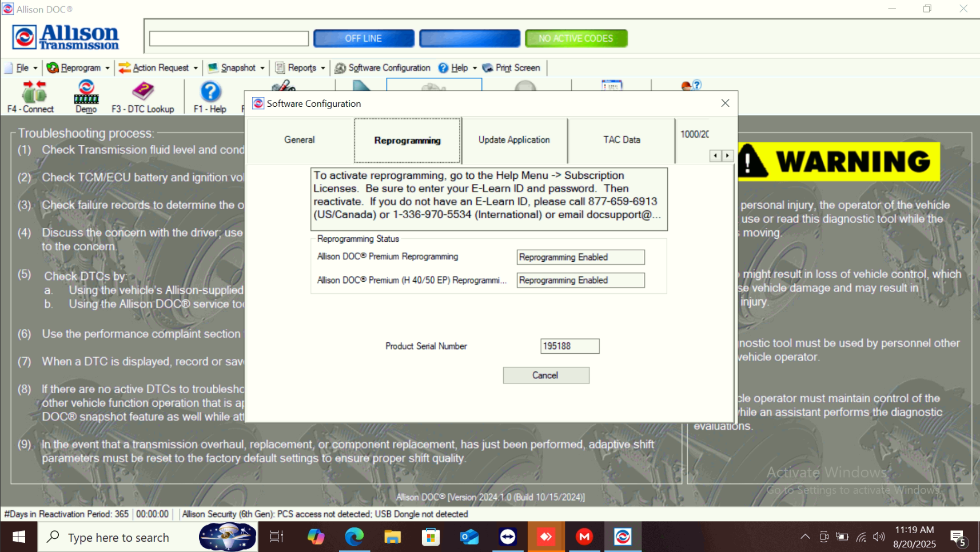Image resolution: width=980 pixels, height=552 pixels.
Task: Switch to the Update Application tab
Action: click(514, 140)
